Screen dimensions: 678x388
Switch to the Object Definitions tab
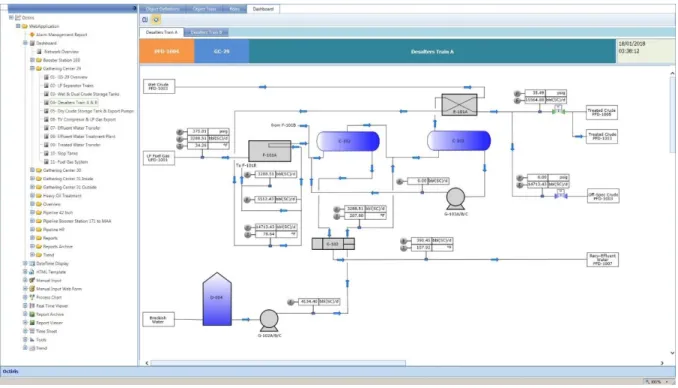(x=162, y=9)
